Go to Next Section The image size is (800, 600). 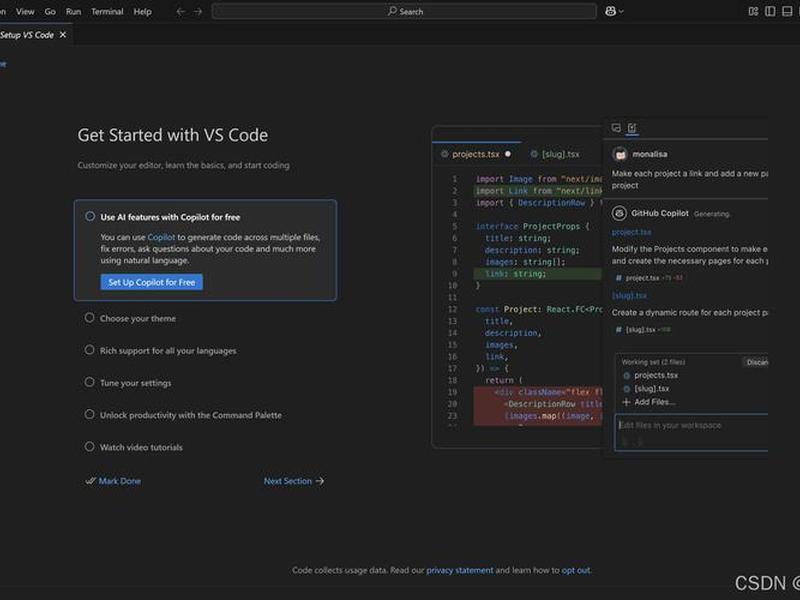[x=294, y=481]
